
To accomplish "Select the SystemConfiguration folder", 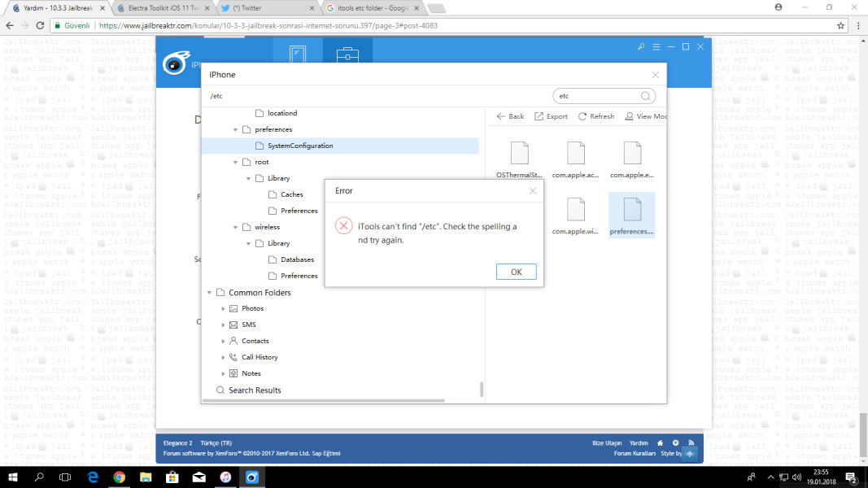I will (299, 146).
